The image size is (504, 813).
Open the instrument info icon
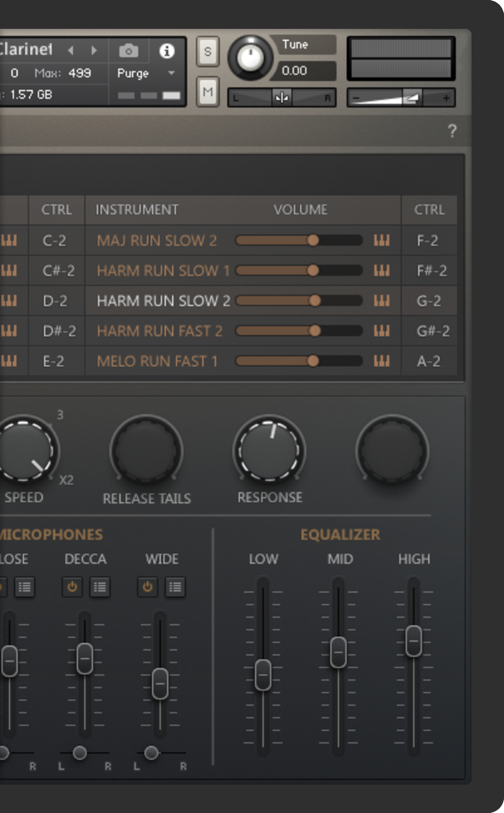(167, 51)
